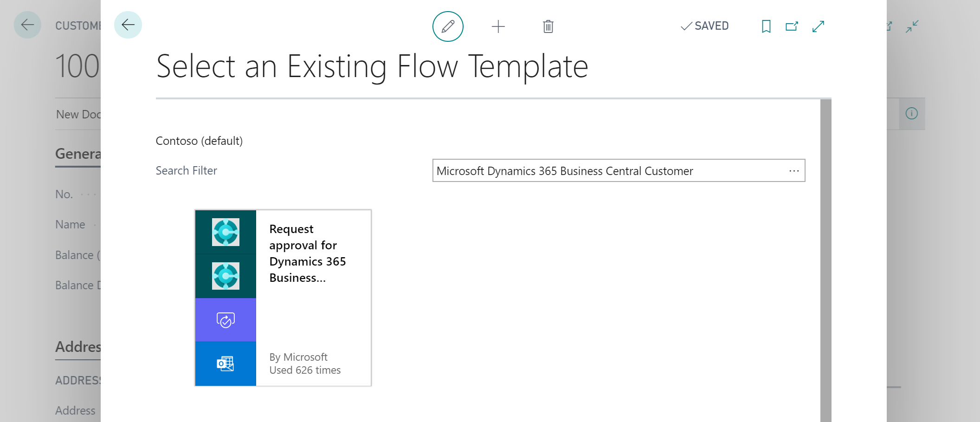Click the dialog's vertical scrollbar
The height and width of the screenshot is (422, 980).
pos(825,260)
